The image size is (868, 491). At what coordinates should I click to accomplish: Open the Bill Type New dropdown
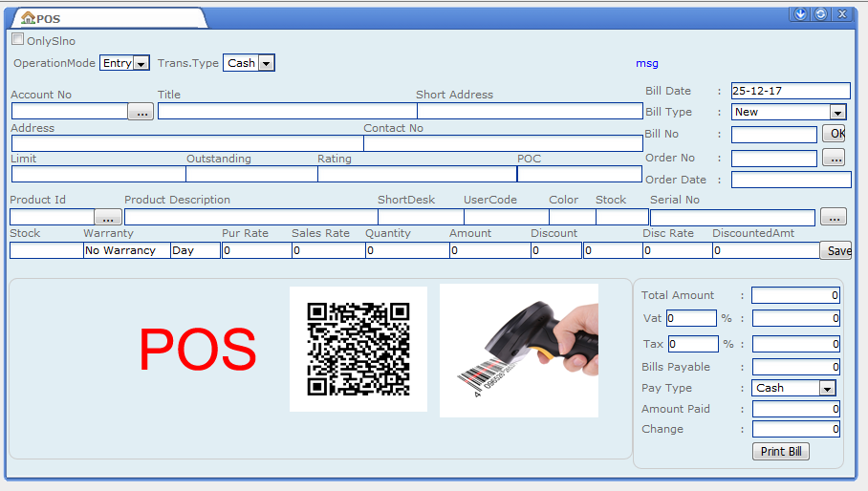(x=789, y=113)
